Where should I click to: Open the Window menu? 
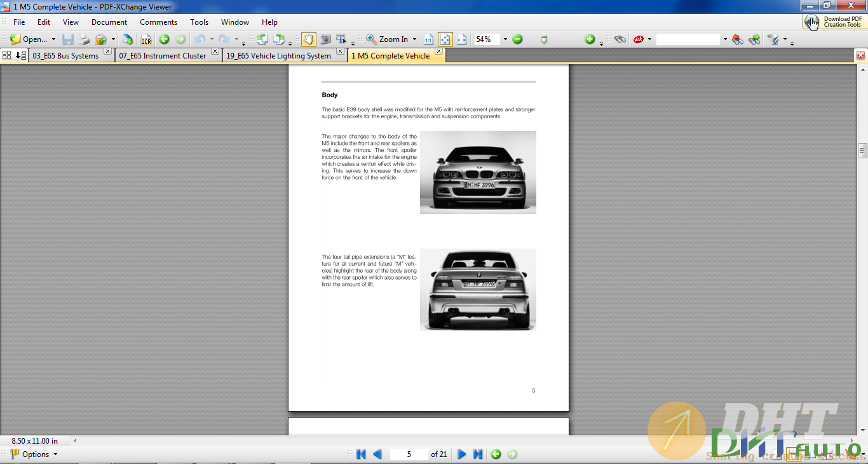pyautogui.click(x=235, y=22)
